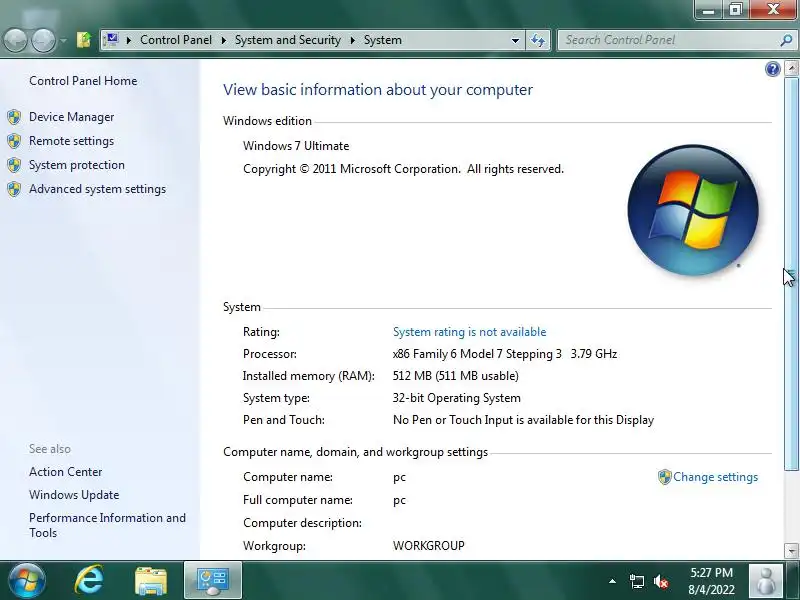Click the Windows 7 logo image

693,210
